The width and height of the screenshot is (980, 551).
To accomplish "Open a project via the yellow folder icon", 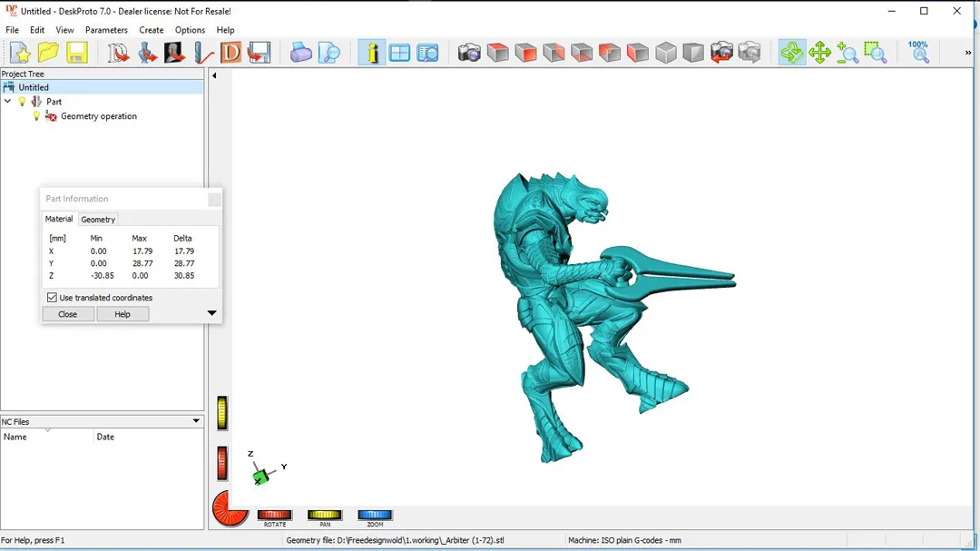I will point(48,53).
